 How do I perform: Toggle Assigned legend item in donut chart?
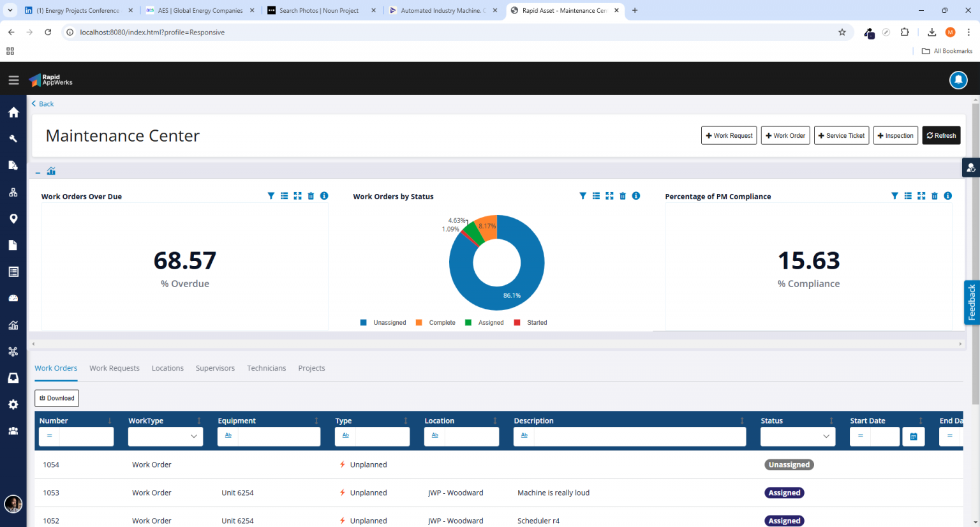click(485, 323)
